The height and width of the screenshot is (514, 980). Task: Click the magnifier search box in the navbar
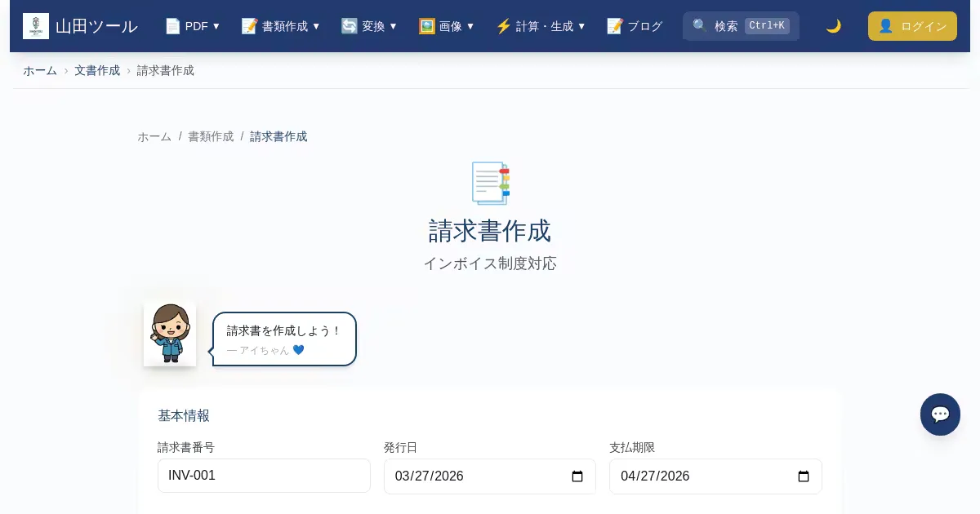(740, 26)
